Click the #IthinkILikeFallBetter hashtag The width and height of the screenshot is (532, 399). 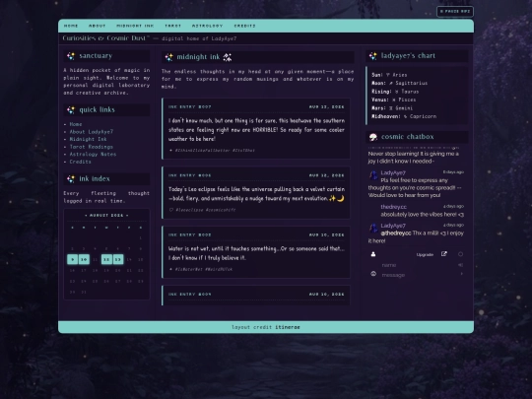click(203, 151)
